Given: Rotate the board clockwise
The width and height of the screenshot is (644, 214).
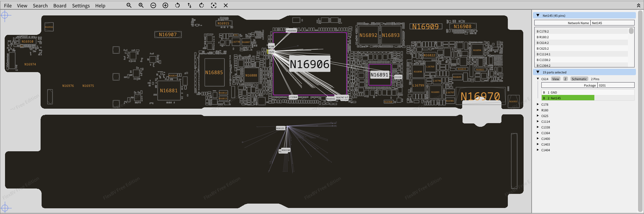Looking at the screenshot, I should [202, 5].
